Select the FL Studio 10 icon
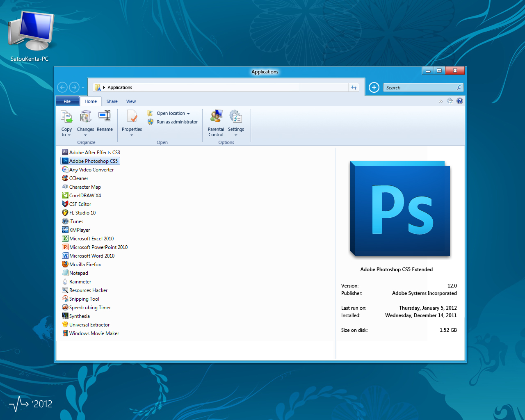The image size is (525, 420). tap(65, 212)
